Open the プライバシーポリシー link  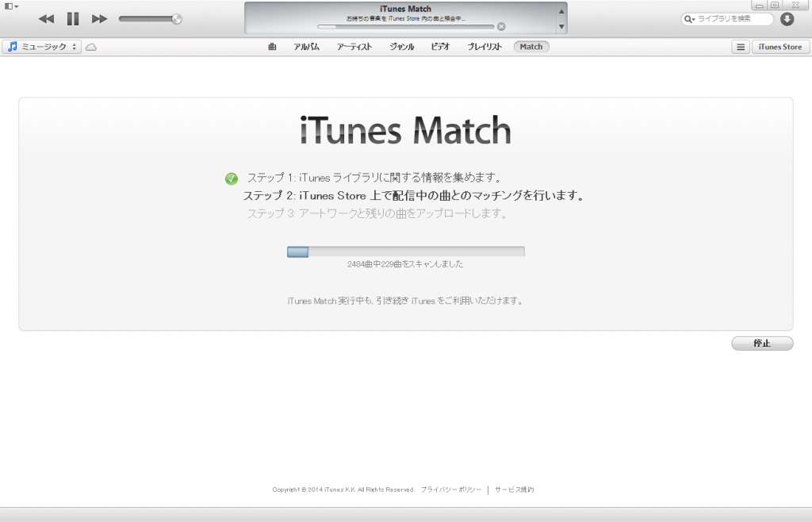click(450, 489)
